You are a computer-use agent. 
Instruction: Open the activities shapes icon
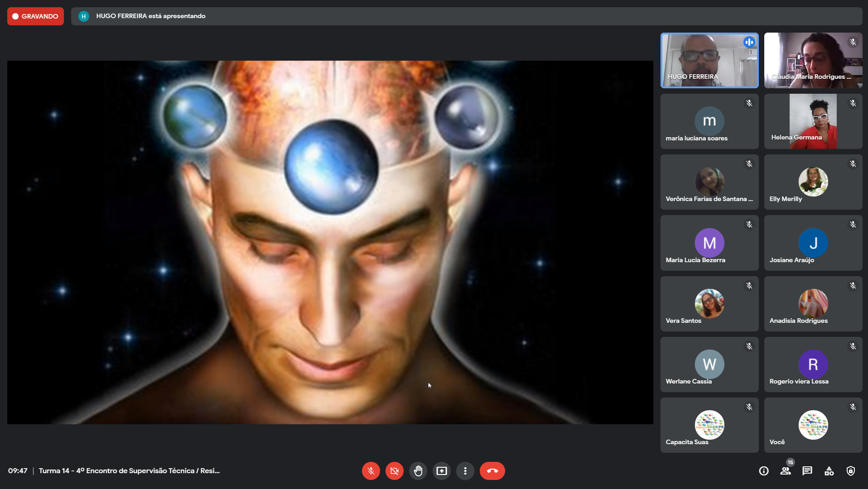pos(829,471)
